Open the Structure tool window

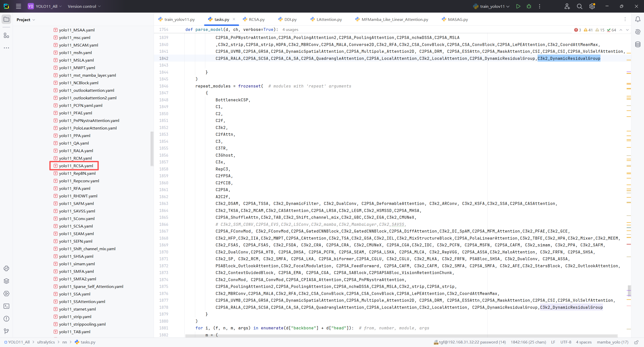pyautogui.click(x=6, y=35)
